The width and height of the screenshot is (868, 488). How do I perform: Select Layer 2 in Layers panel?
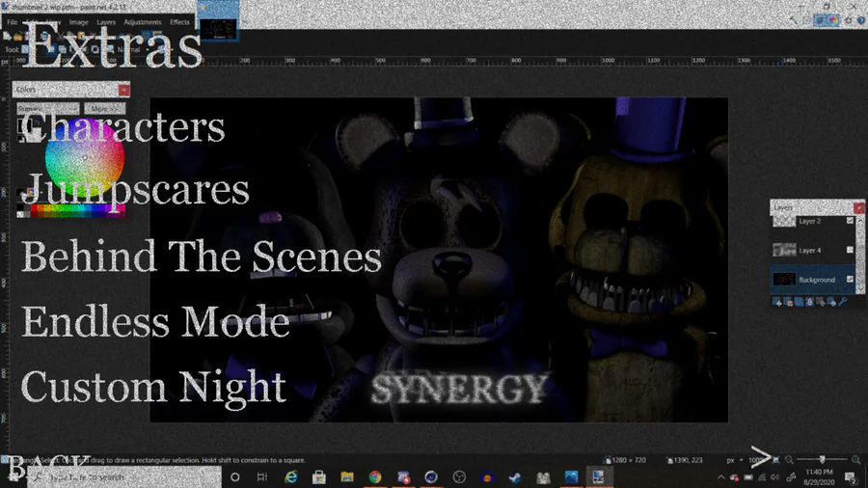click(x=813, y=221)
